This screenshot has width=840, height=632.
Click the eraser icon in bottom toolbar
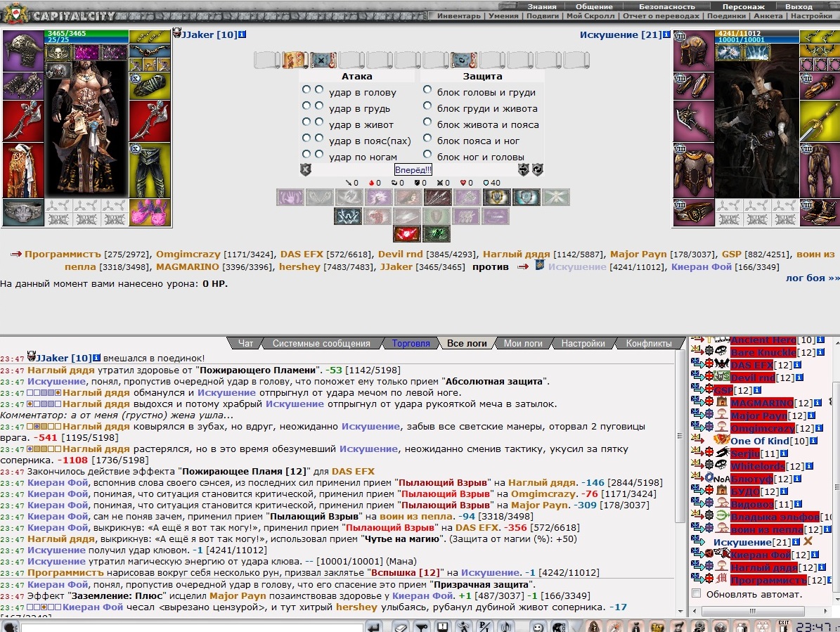tap(401, 626)
